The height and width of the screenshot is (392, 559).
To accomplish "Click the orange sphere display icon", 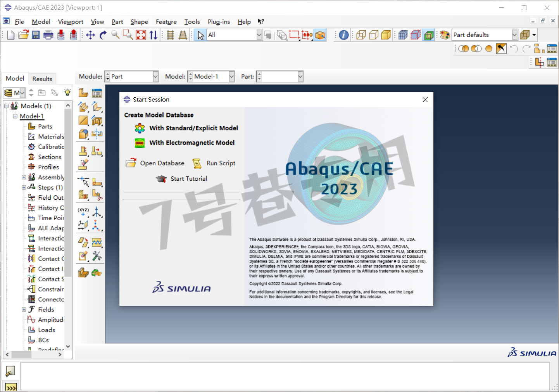I will [x=489, y=48].
